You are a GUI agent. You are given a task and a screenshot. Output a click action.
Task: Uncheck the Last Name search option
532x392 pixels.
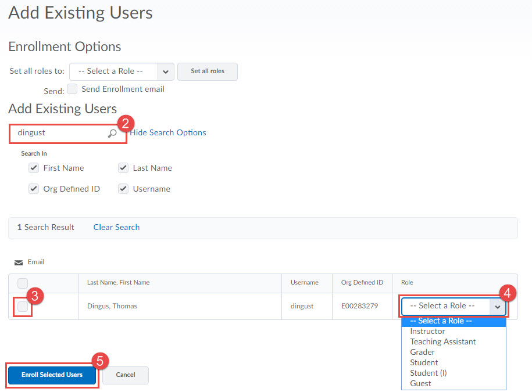pyautogui.click(x=123, y=168)
